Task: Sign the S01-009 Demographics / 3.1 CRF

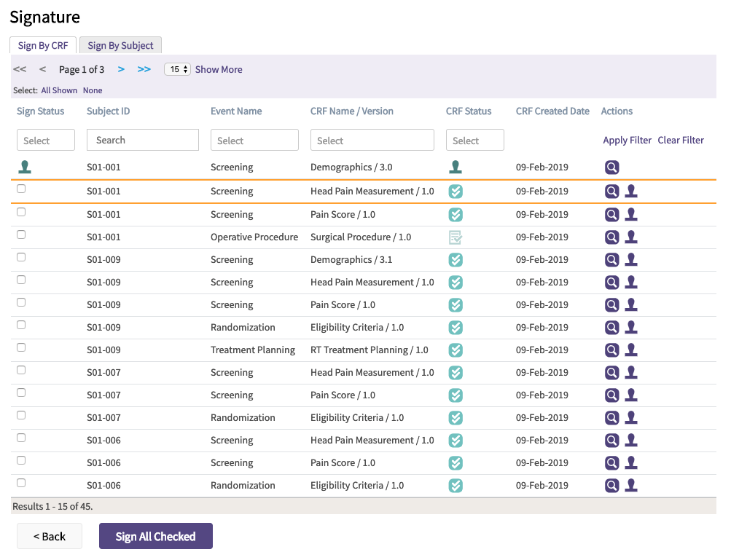Action: coord(631,260)
